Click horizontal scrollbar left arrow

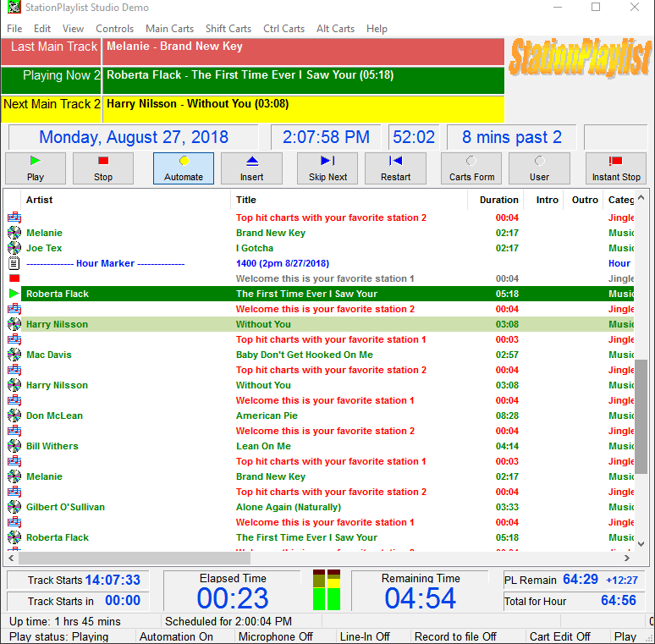pos(11,558)
